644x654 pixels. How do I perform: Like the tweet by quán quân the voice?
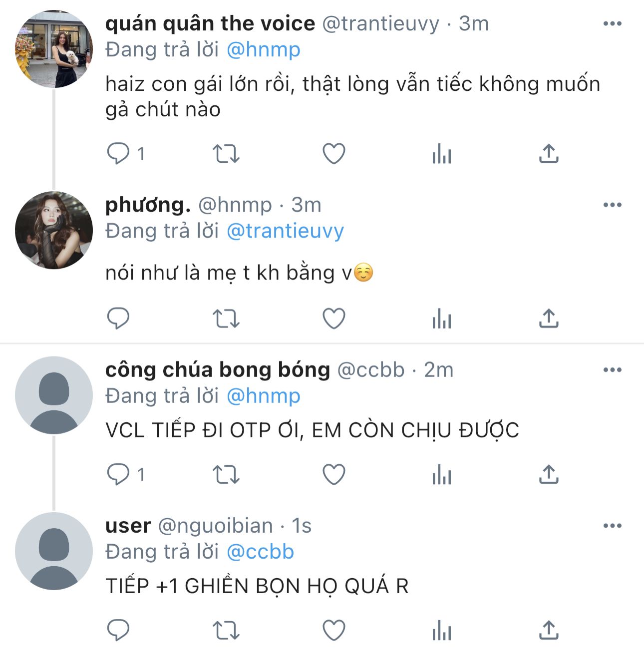click(x=334, y=153)
